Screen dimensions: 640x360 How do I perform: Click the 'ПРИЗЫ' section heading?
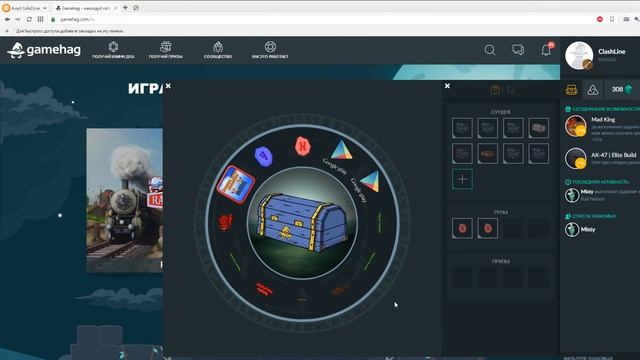coord(501,261)
